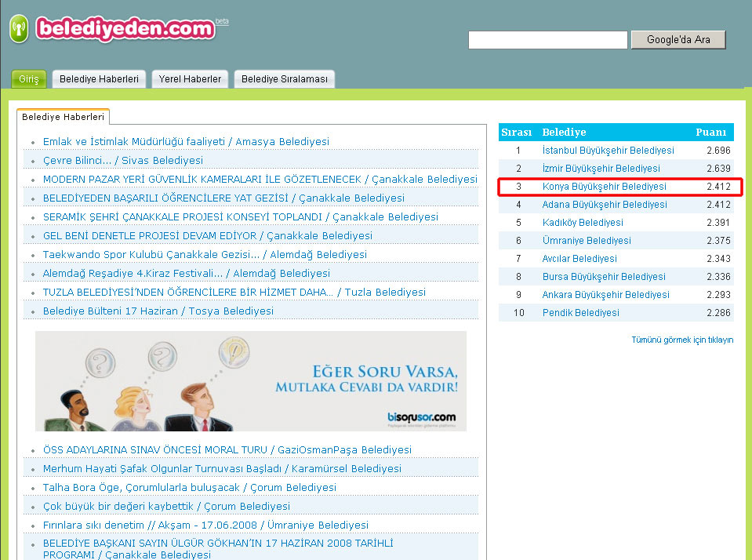
Task: Open İzmir Büyükşehir Belediyesi ranking link
Action: point(601,169)
